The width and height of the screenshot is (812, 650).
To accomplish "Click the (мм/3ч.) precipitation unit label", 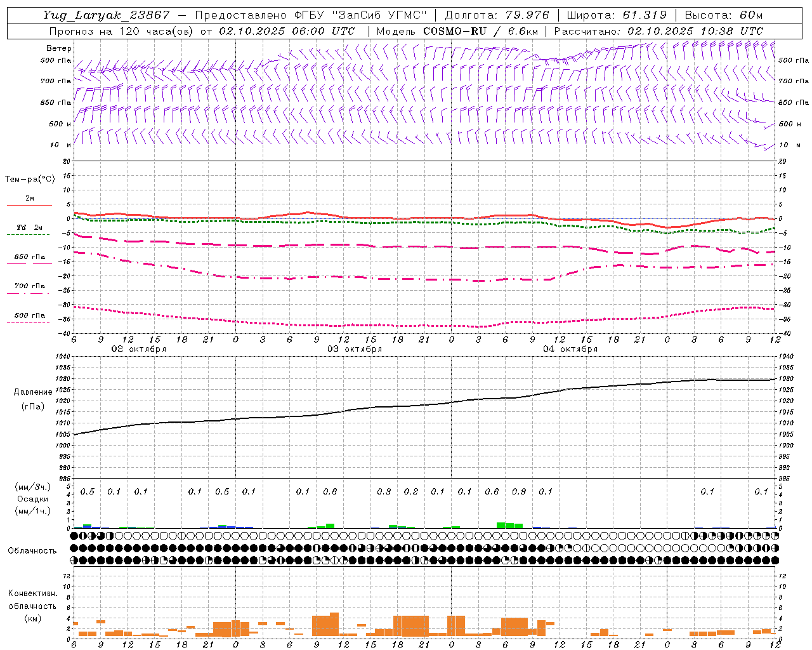I will [33, 487].
